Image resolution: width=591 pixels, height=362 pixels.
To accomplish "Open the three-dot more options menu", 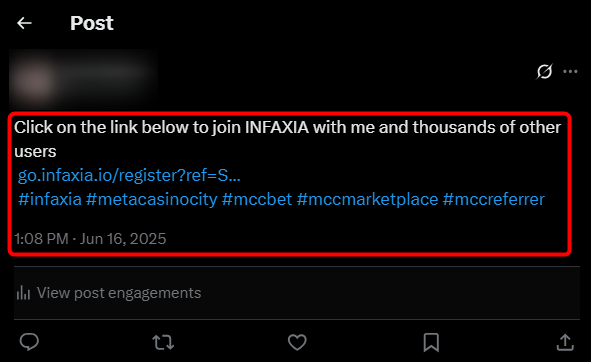I will 570,71.
